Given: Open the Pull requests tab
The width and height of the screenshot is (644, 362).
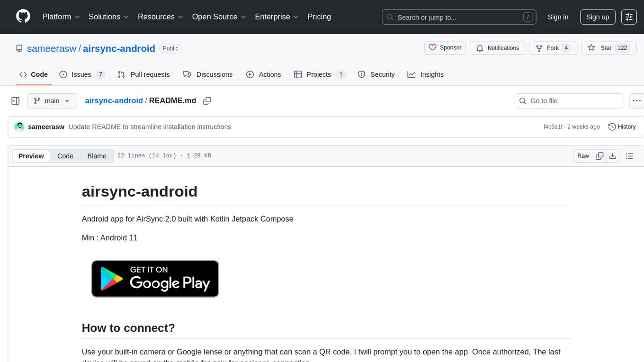Looking at the screenshot, I should point(143,74).
